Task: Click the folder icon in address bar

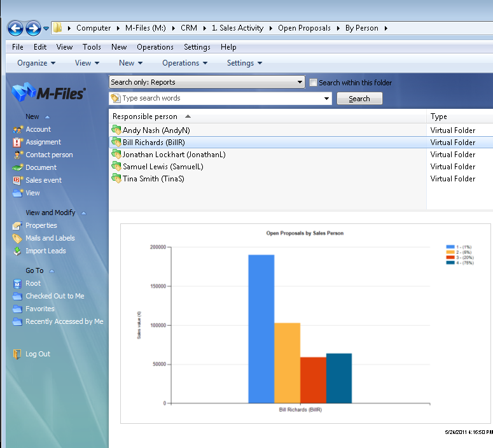Action: pos(57,28)
